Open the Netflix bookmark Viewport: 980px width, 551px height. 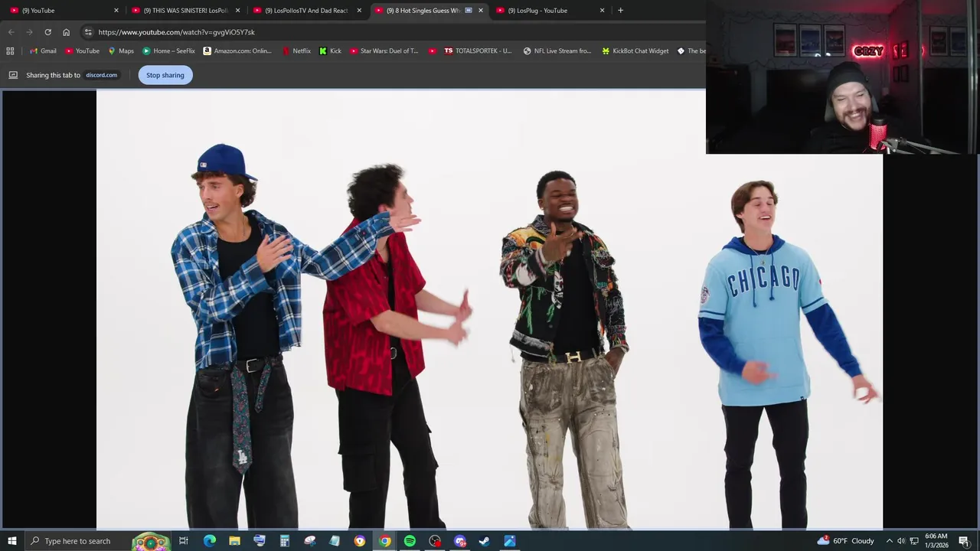[296, 51]
